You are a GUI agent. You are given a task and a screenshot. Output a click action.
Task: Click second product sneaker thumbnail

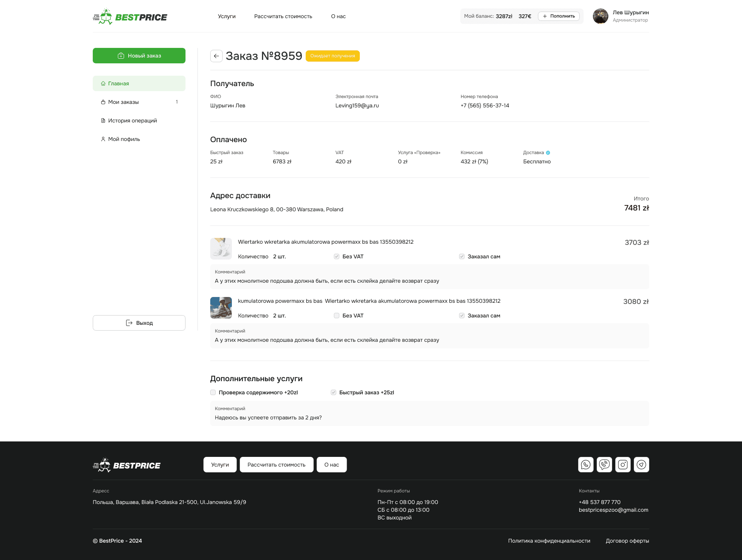[x=221, y=308]
